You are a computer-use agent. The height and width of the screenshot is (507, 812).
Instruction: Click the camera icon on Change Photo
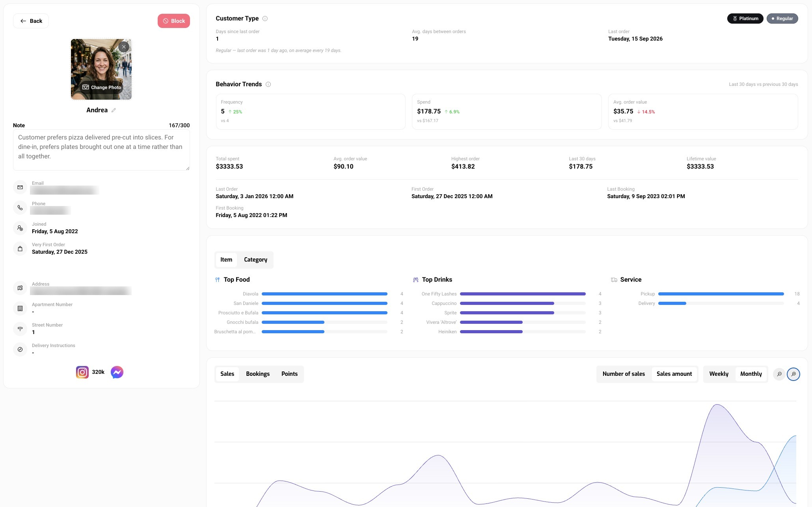pyautogui.click(x=86, y=87)
